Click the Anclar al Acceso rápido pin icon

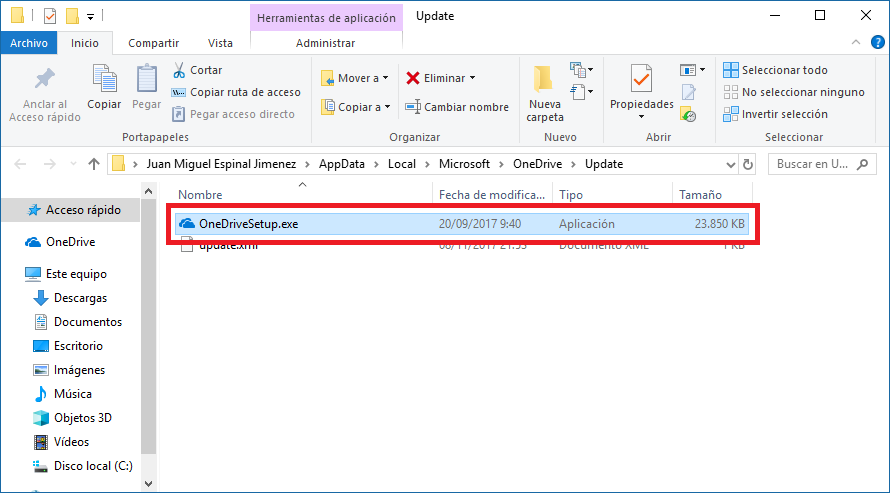[x=45, y=79]
